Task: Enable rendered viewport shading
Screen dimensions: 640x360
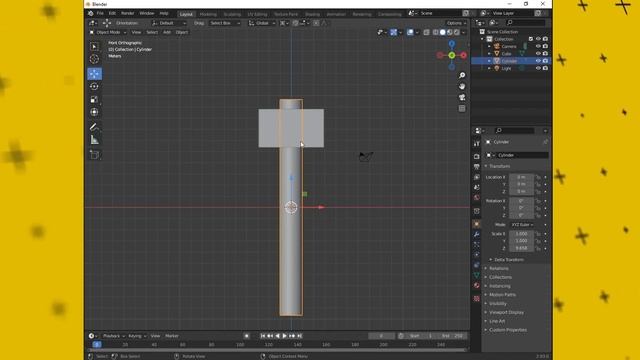Action: coord(456,32)
